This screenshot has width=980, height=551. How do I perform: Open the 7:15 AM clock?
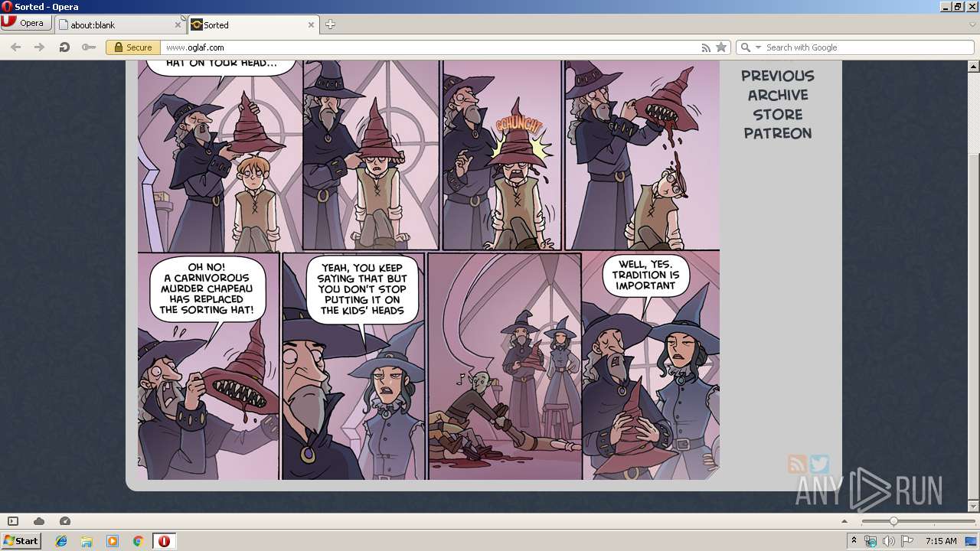tap(941, 541)
